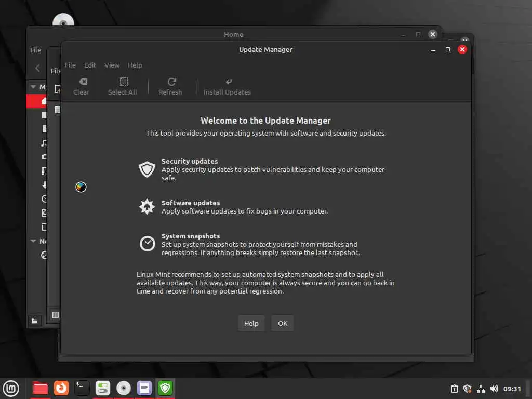
Task: Open Downloads folder in Home sidebar
Action: 44,185
